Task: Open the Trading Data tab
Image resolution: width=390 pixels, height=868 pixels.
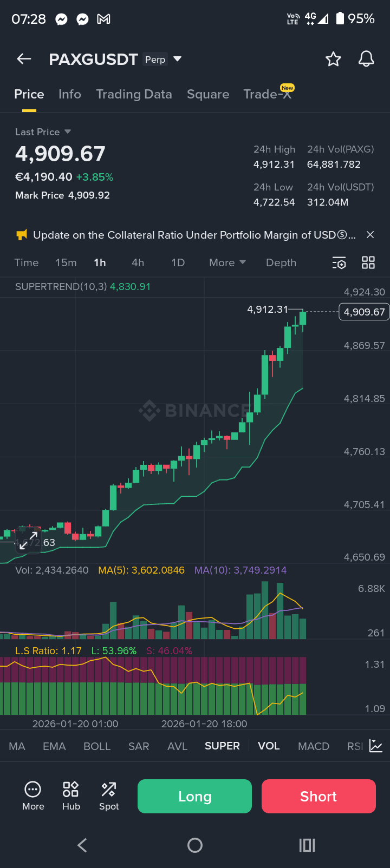Action: click(x=134, y=94)
